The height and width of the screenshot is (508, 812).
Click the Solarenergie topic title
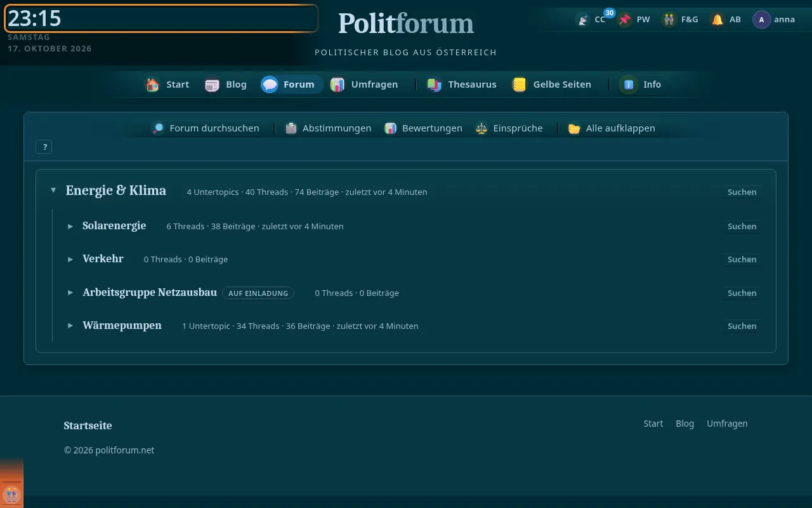(x=114, y=225)
